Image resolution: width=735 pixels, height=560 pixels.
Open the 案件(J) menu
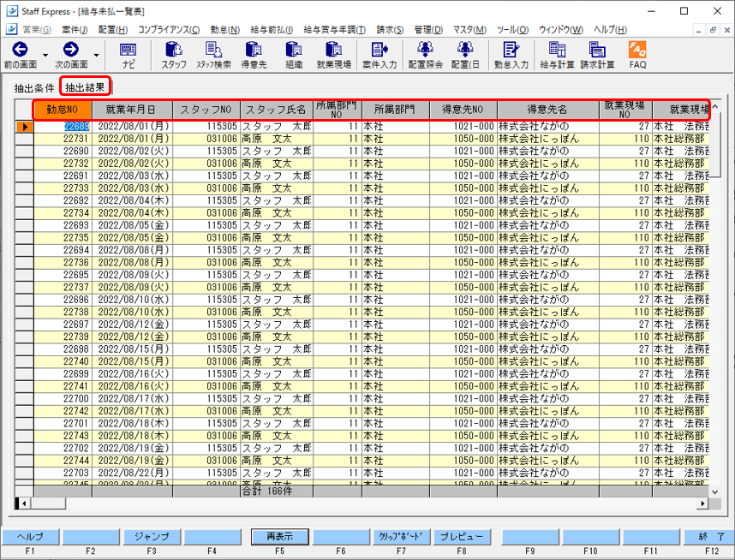(x=75, y=30)
